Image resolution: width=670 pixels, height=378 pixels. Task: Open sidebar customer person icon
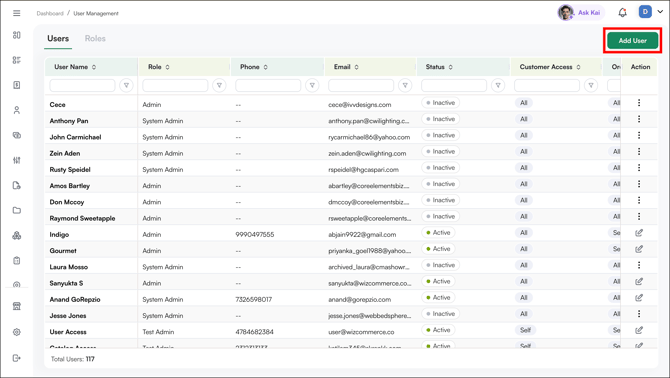17,110
